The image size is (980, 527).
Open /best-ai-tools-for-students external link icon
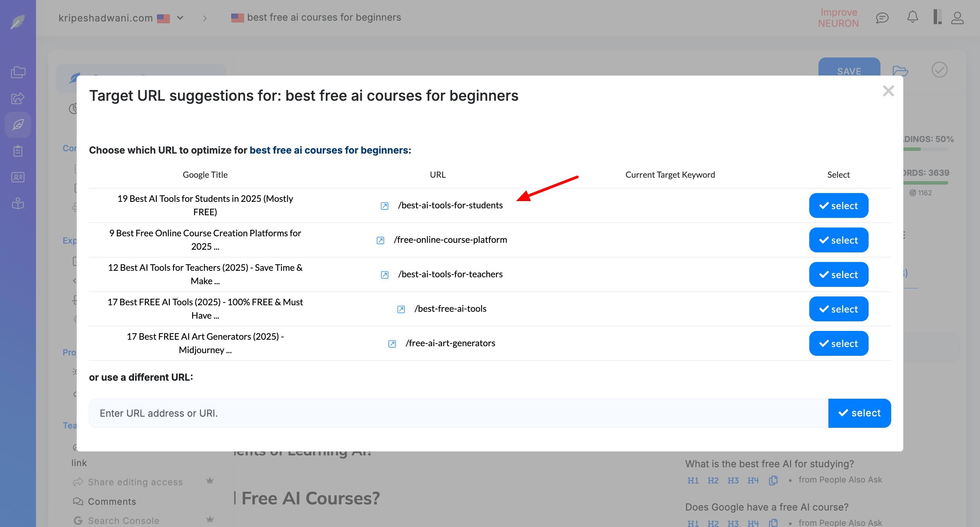pyautogui.click(x=384, y=206)
